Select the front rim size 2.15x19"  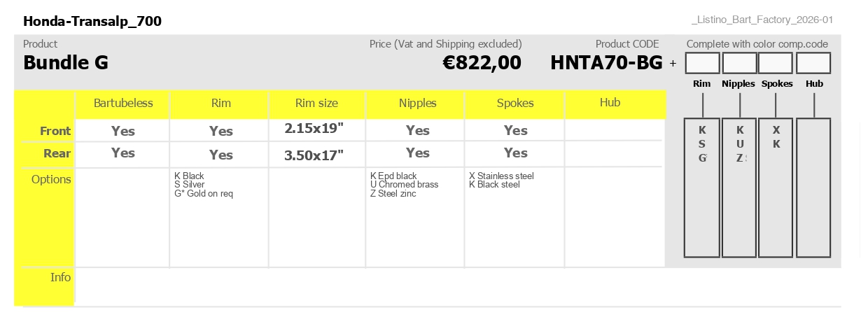(x=314, y=129)
